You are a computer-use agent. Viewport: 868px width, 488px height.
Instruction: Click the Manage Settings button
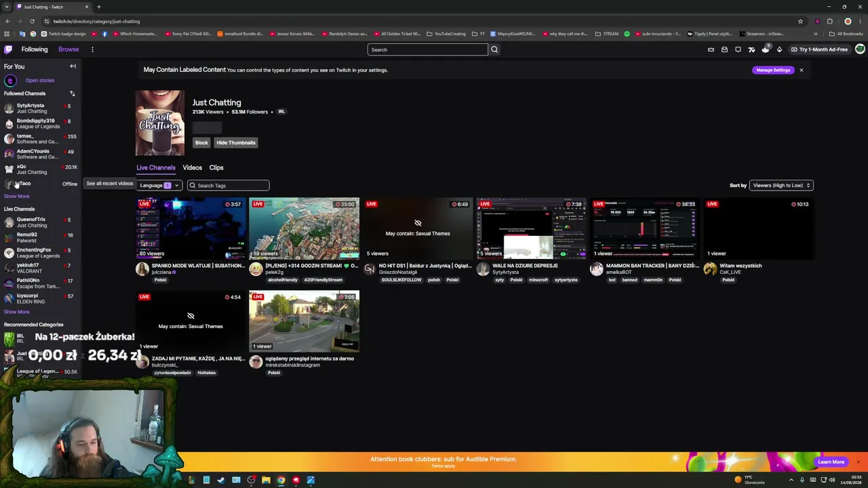point(773,70)
